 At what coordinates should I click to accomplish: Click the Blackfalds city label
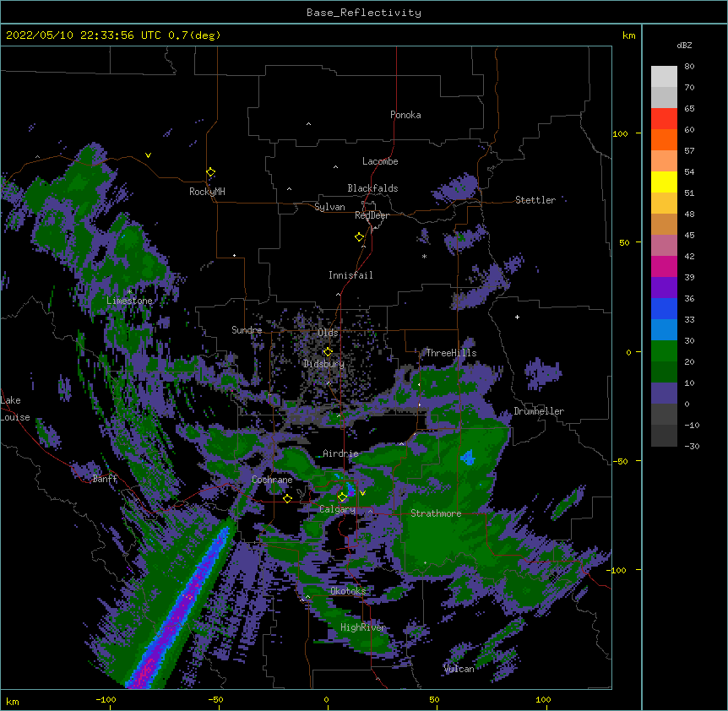click(x=372, y=188)
